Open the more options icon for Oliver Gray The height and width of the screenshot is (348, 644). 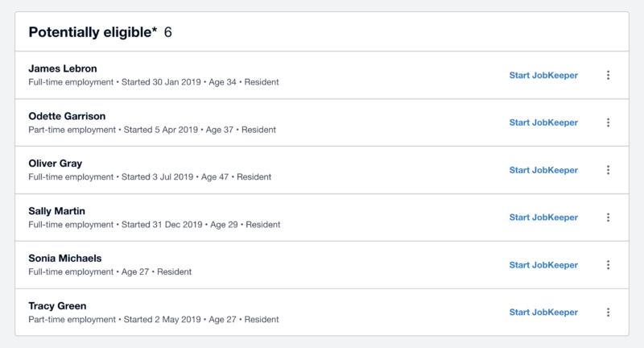point(609,170)
